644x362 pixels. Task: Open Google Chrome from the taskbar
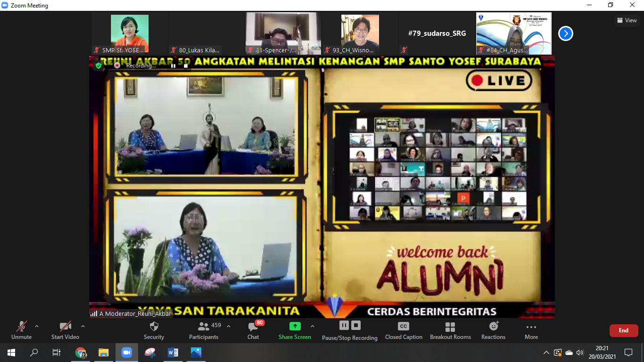pos(81,353)
